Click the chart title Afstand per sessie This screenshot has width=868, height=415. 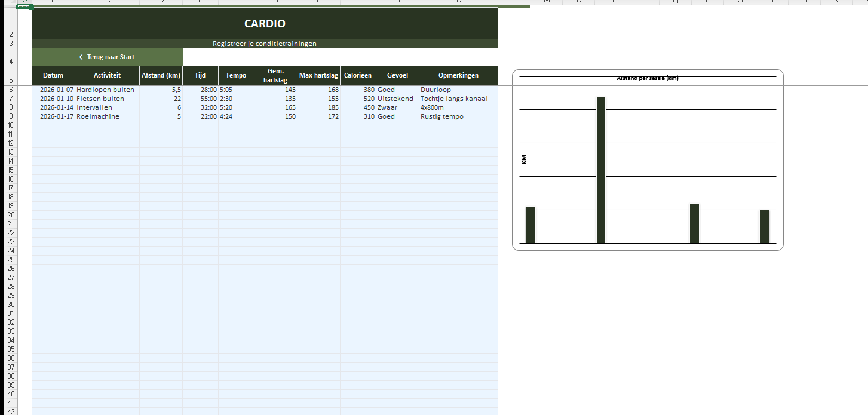pyautogui.click(x=648, y=78)
